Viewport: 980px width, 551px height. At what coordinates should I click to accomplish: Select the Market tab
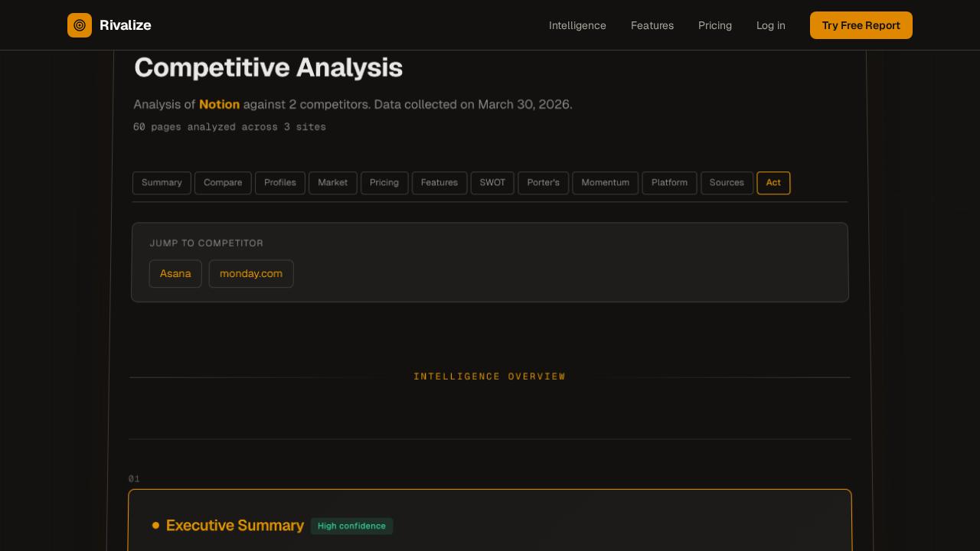pos(333,183)
